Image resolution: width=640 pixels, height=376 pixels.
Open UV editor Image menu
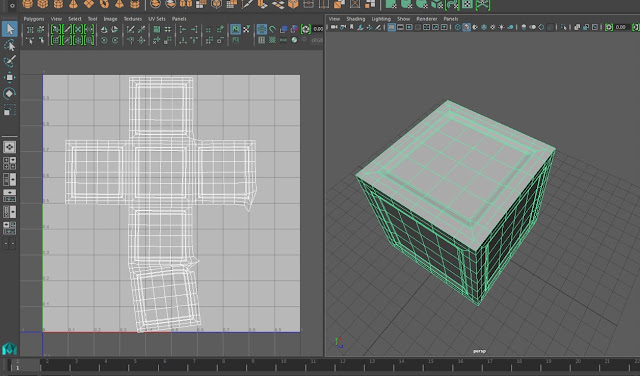[110, 19]
